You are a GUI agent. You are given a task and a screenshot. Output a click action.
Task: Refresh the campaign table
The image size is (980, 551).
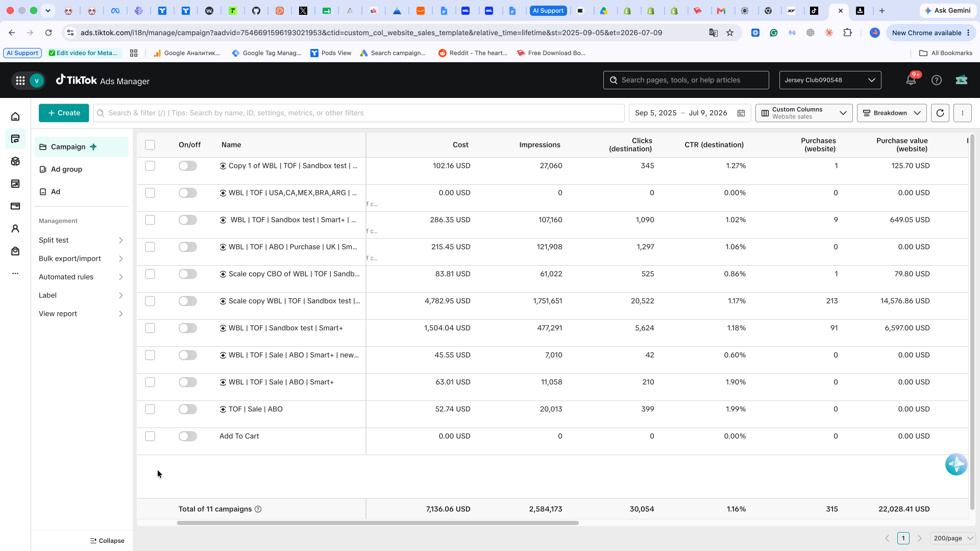[x=940, y=113]
